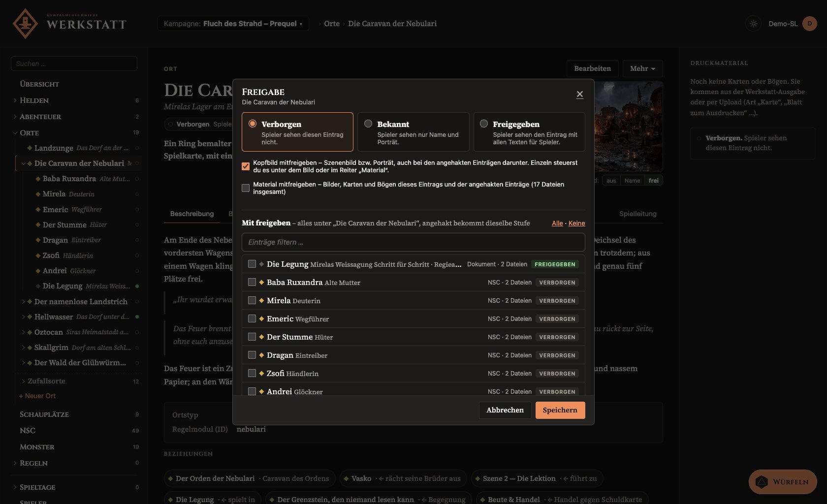Click the dice icon on Würfeln button
Image resolution: width=827 pixels, height=504 pixels.
coord(762,482)
